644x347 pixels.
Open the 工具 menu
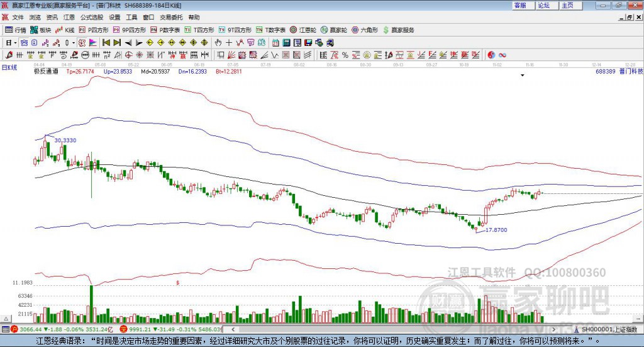[x=131, y=17]
